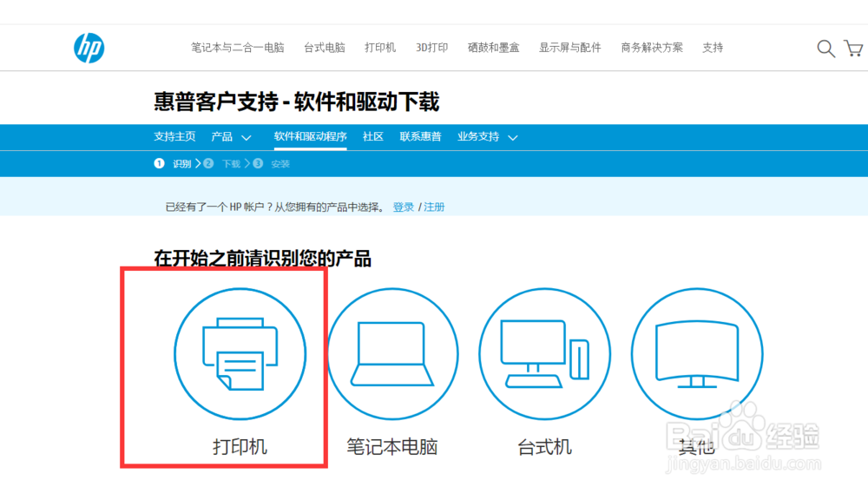Click step 1 识别 breadcrumb
The image size is (868, 493).
point(173,164)
